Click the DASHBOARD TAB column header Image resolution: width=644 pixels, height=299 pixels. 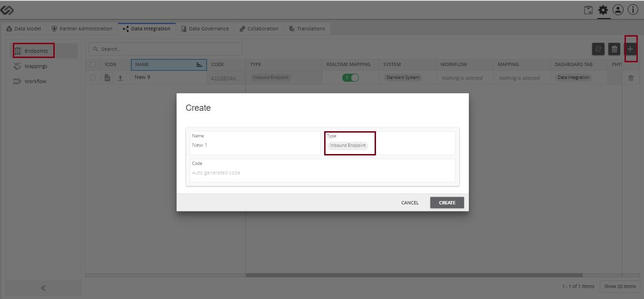[x=579, y=65]
